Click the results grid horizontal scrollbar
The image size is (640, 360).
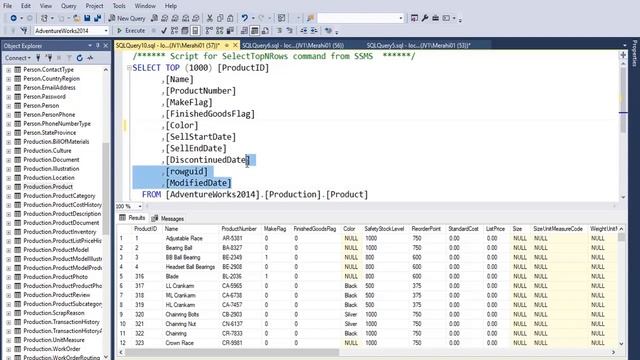click(x=232, y=352)
